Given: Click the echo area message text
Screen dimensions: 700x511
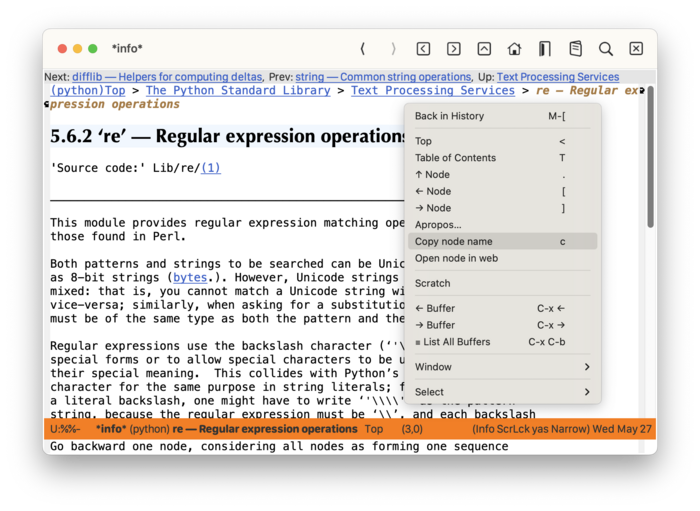Looking at the screenshot, I should 279,446.
